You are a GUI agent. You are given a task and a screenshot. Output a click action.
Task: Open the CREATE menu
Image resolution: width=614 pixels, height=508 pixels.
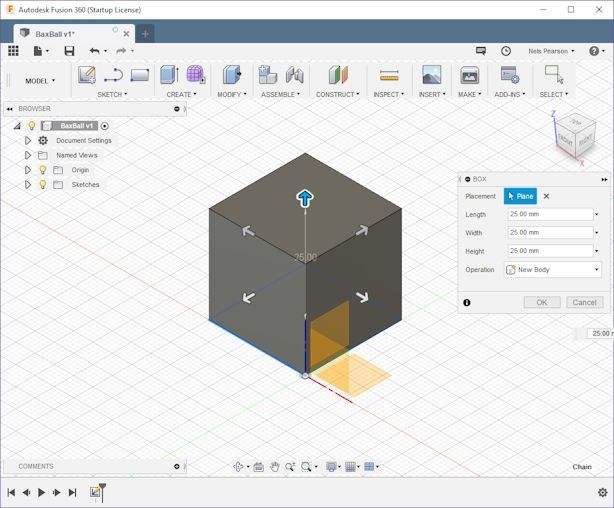[x=181, y=94]
